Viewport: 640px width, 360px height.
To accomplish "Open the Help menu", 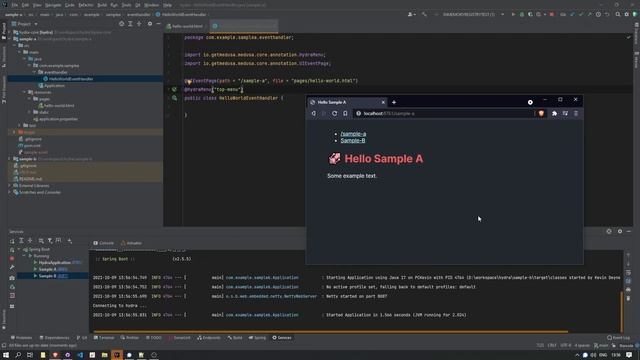I will click(167, 5).
